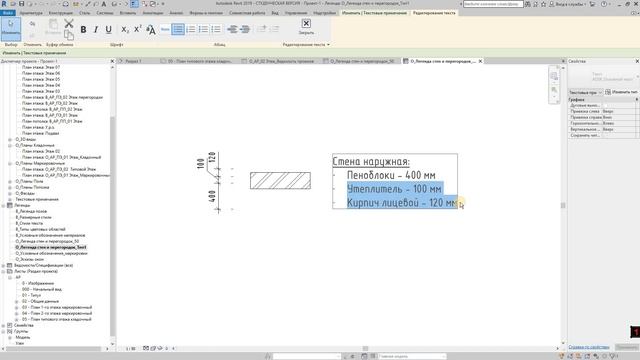
Task: Collapse the Легенды tree node
Action: click(x=4, y=205)
